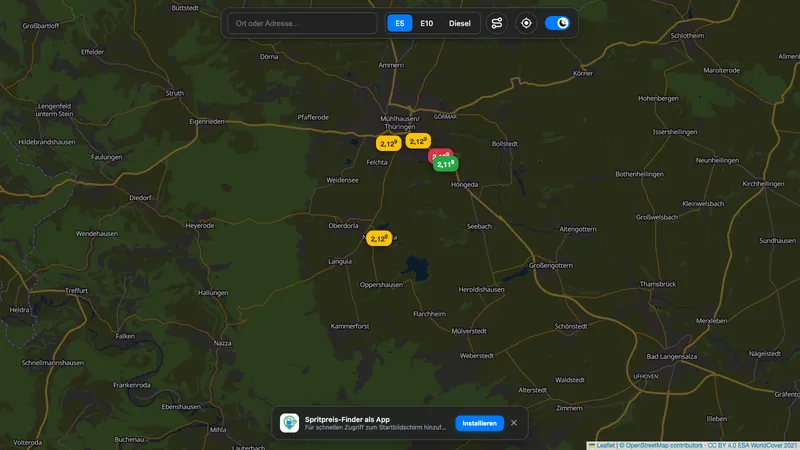Click the Flarchheim map label
Image resolution: width=800 pixels, height=450 pixels.
click(429, 314)
